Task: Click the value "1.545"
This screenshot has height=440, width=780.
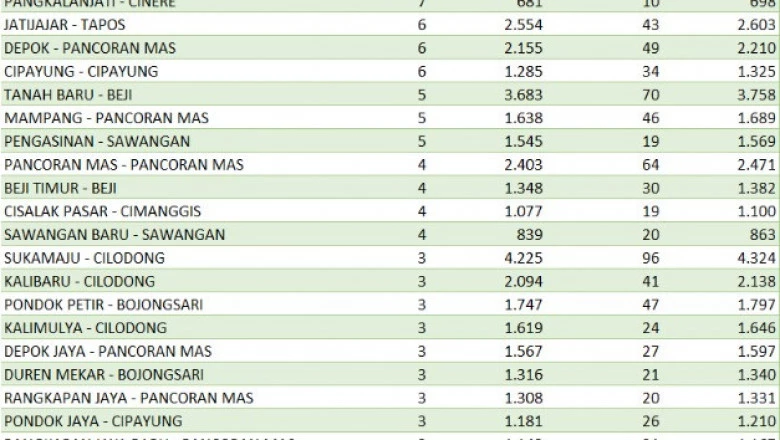Action: click(523, 141)
